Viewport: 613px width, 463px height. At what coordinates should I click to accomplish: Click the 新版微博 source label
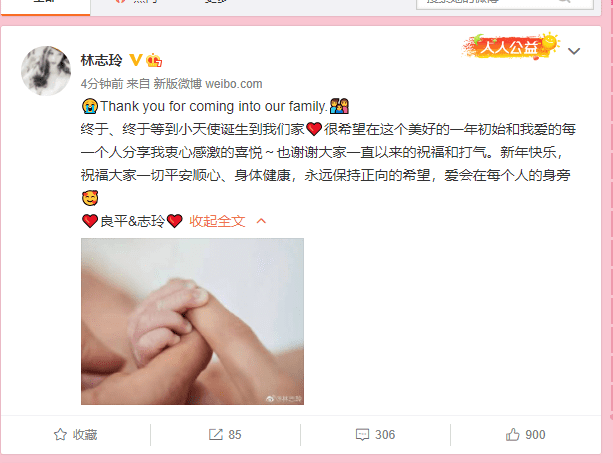(177, 84)
